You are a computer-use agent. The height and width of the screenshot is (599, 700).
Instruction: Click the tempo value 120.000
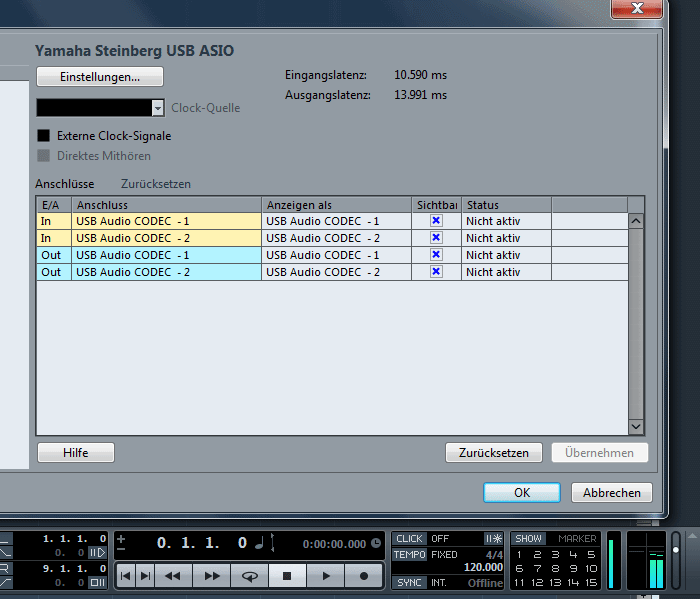483,567
